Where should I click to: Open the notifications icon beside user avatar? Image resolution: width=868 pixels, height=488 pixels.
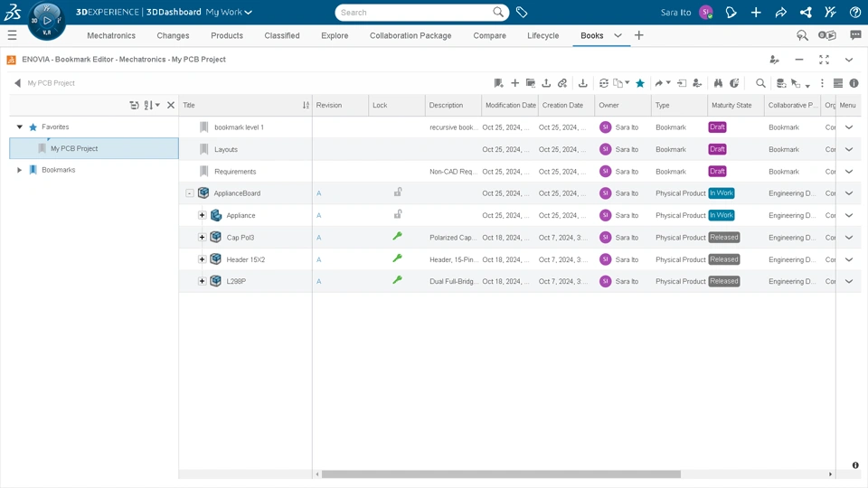tap(731, 12)
